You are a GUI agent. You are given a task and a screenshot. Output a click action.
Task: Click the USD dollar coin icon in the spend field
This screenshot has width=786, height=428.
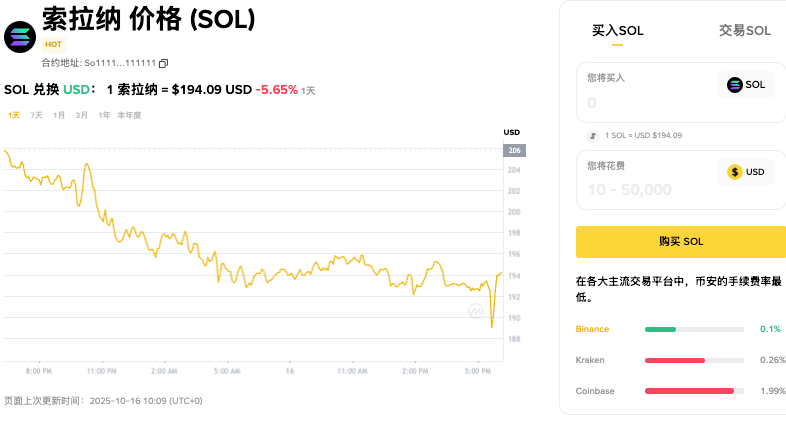click(x=735, y=172)
